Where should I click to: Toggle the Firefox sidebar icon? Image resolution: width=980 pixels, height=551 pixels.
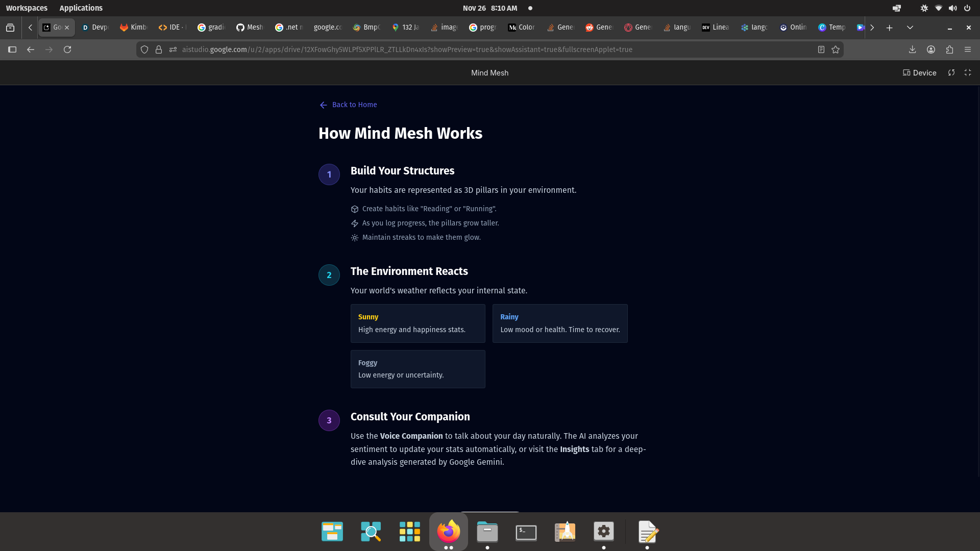point(12,49)
